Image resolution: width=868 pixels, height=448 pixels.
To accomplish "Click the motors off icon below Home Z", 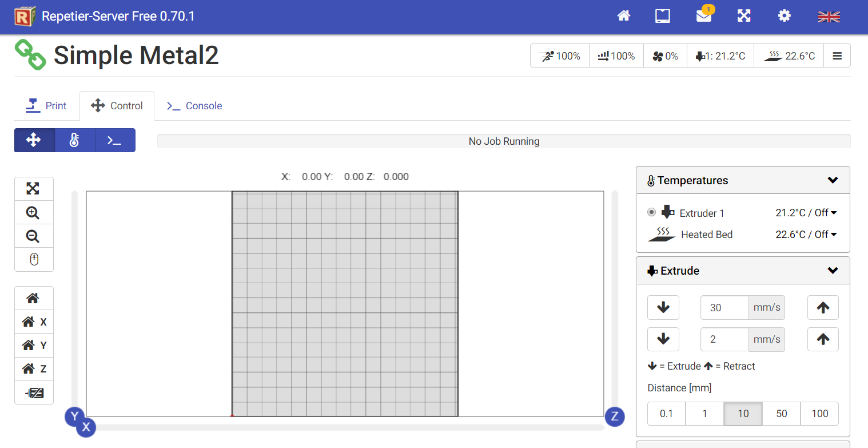I will click(x=34, y=393).
